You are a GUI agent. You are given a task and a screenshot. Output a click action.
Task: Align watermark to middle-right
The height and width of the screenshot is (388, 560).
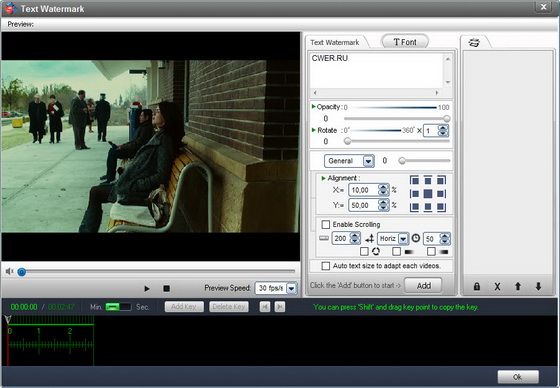coord(441,194)
